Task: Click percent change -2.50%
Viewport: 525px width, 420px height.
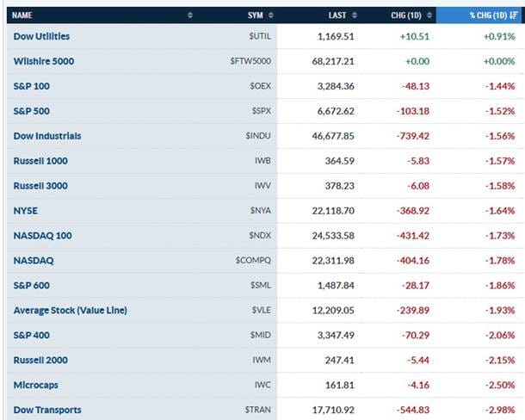Action: (x=500, y=386)
